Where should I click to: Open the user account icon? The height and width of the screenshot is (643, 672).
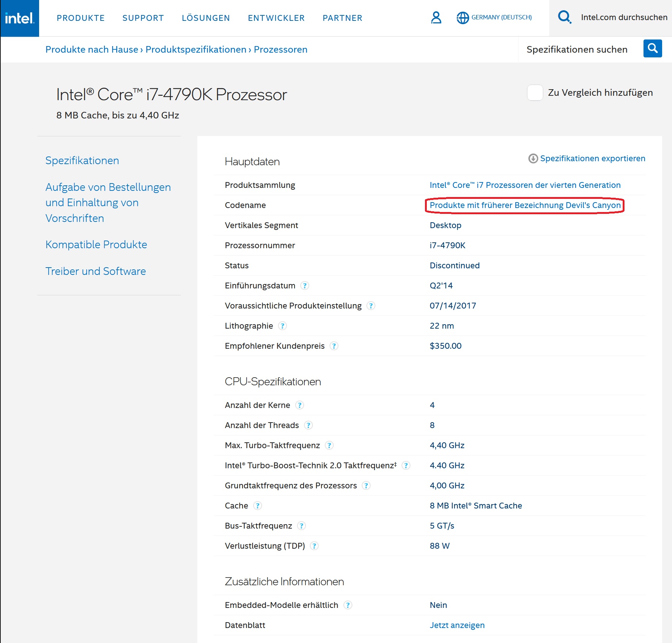click(x=436, y=18)
